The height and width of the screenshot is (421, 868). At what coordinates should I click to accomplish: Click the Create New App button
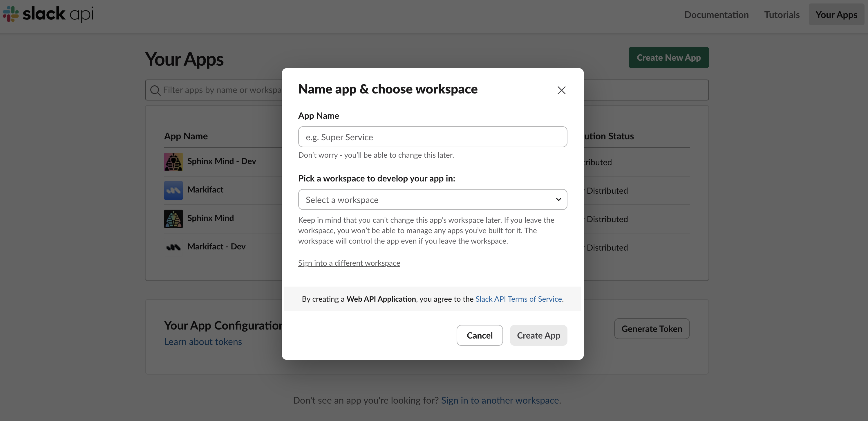668,57
